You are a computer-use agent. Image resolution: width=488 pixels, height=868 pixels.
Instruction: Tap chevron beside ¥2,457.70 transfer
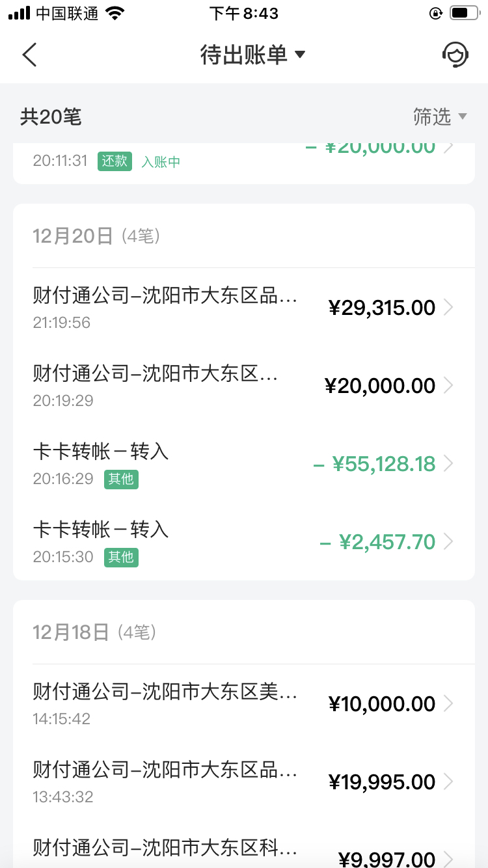click(x=448, y=542)
